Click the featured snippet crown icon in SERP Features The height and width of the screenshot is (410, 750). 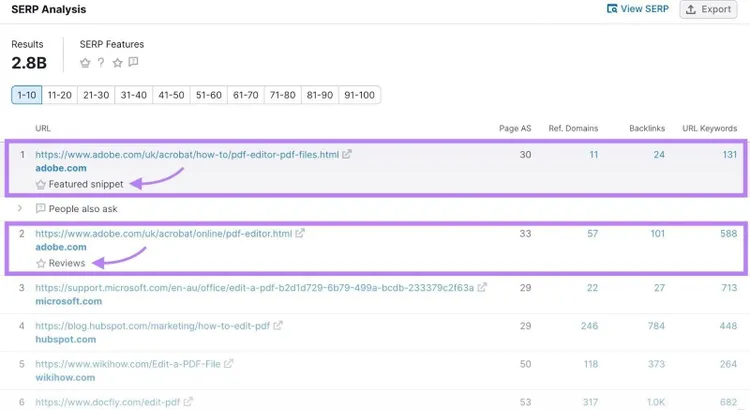85,63
